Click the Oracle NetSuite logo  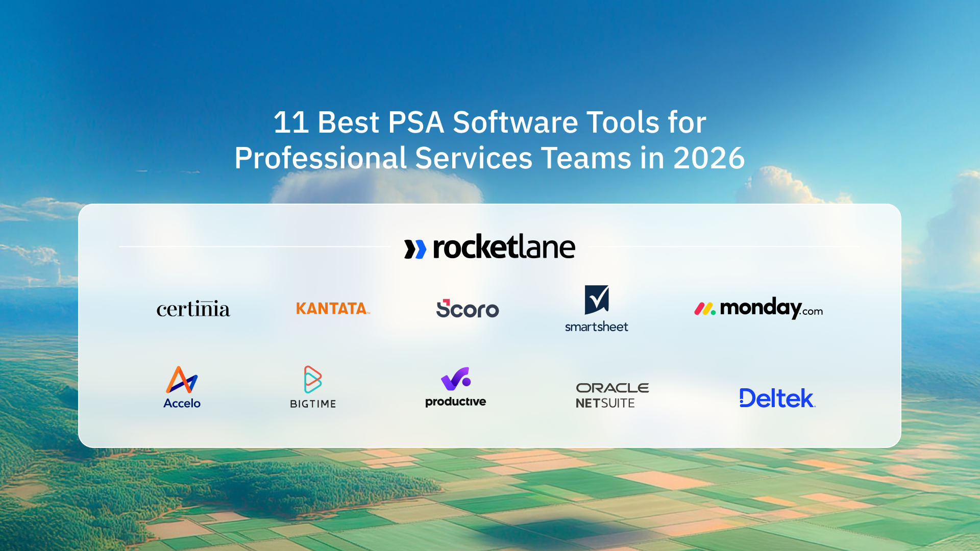(612, 395)
